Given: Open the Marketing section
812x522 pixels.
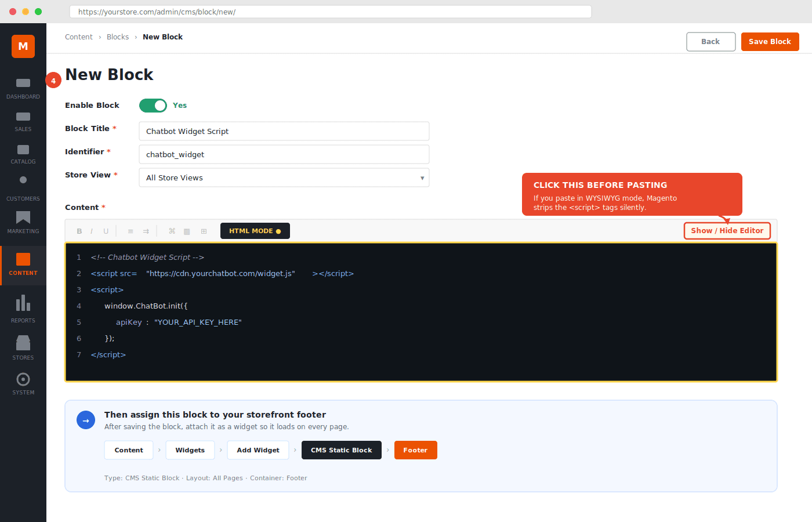Looking at the screenshot, I should coord(23,223).
